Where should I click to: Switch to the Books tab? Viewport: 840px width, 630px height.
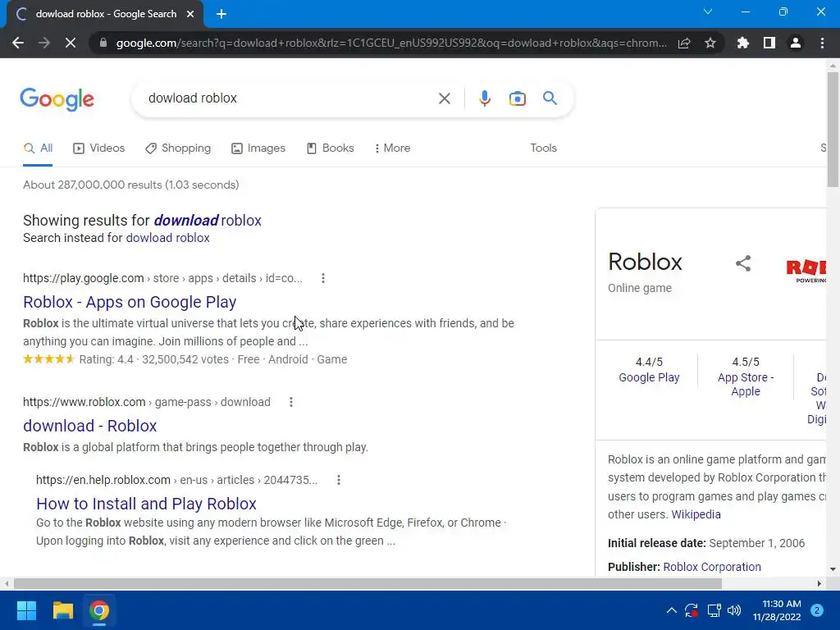(x=330, y=148)
